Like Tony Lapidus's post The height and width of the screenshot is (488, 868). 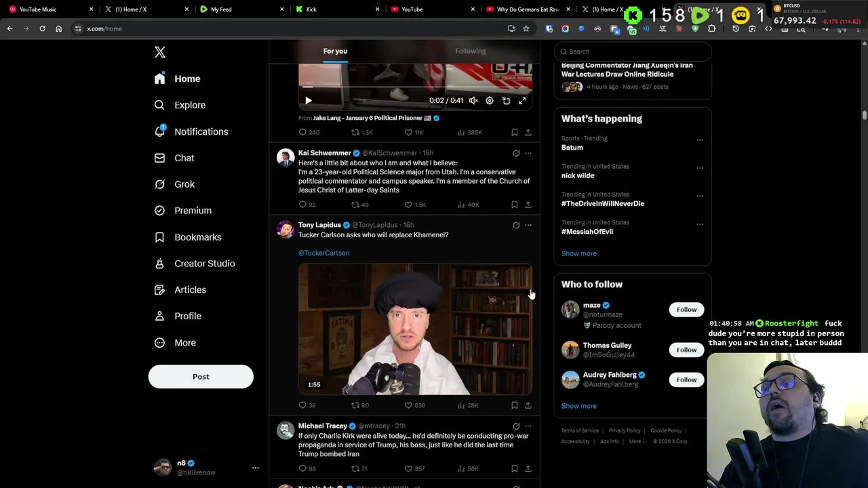(x=414, y=405)
